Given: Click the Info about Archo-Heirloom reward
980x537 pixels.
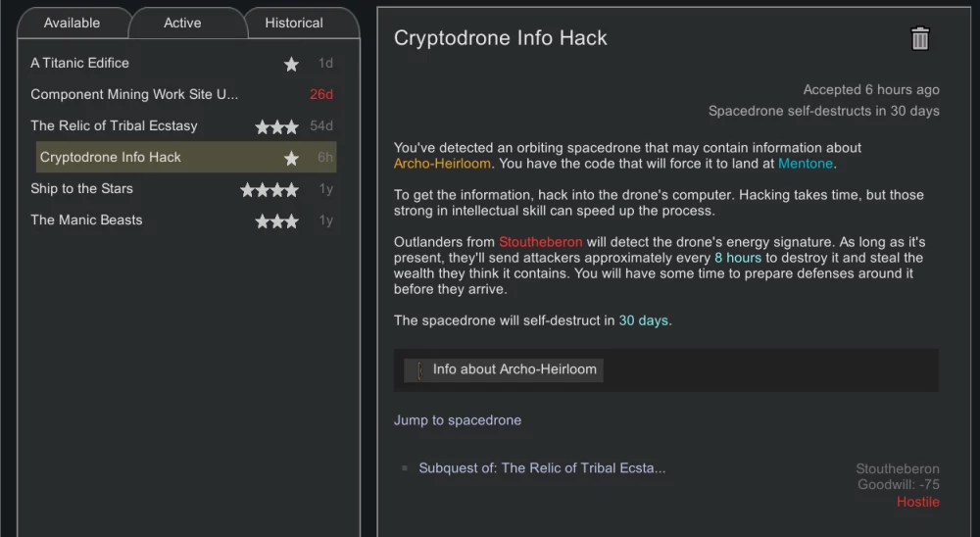Looking at the screenshot, I should (x=514, y=369).
